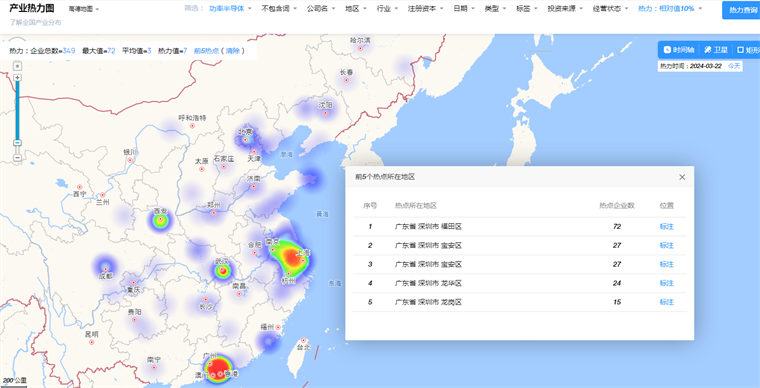
Task: Close the top 5 hotspots dialog
Action: (x=682, y=177)
